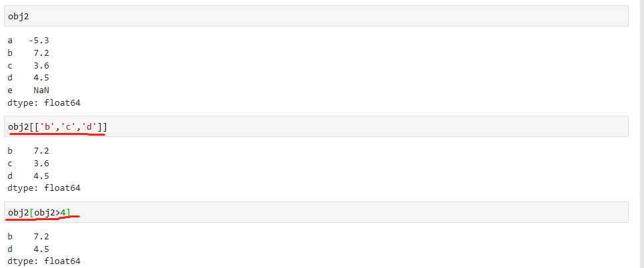Click the obj2[obj2>4] code cell
Screen dimensions: 644x268
coord(316,212)
